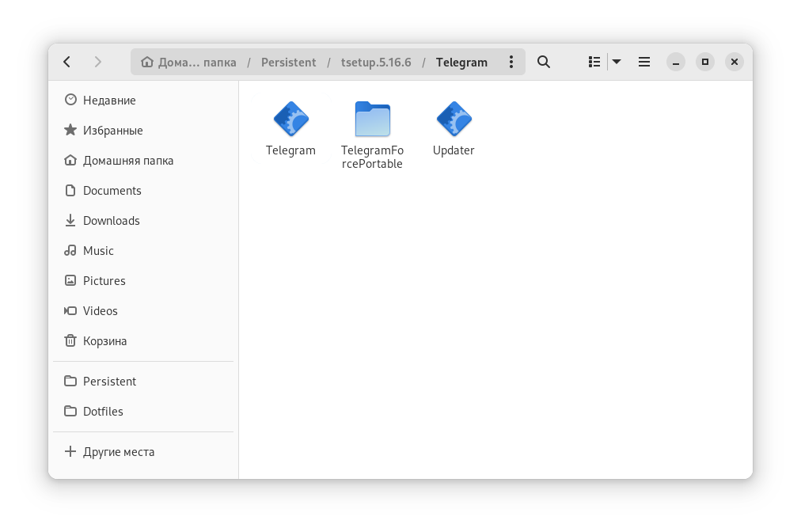Viewport: 801px width, 532px height.
Task: Open the Dotfiles bookmark
Action: tap(103, 412)
